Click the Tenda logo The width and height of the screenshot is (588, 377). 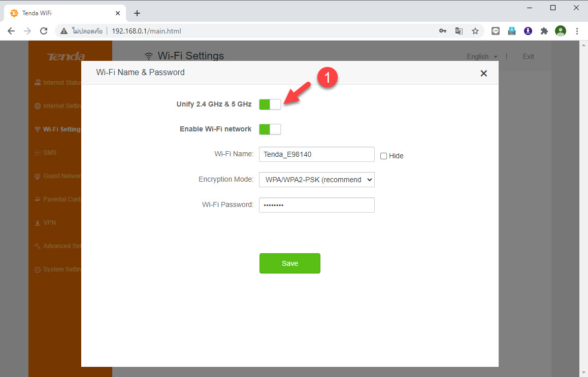click(x=66, y=57)
